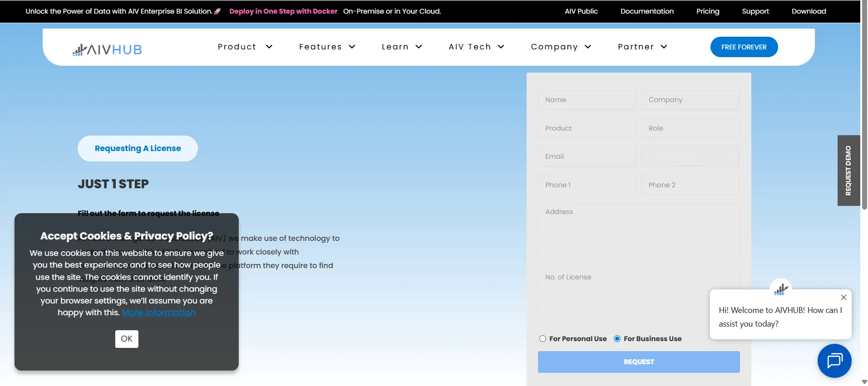Click the rocket icon in the top banner
This screenshot has height=386, width=868.
217,11
